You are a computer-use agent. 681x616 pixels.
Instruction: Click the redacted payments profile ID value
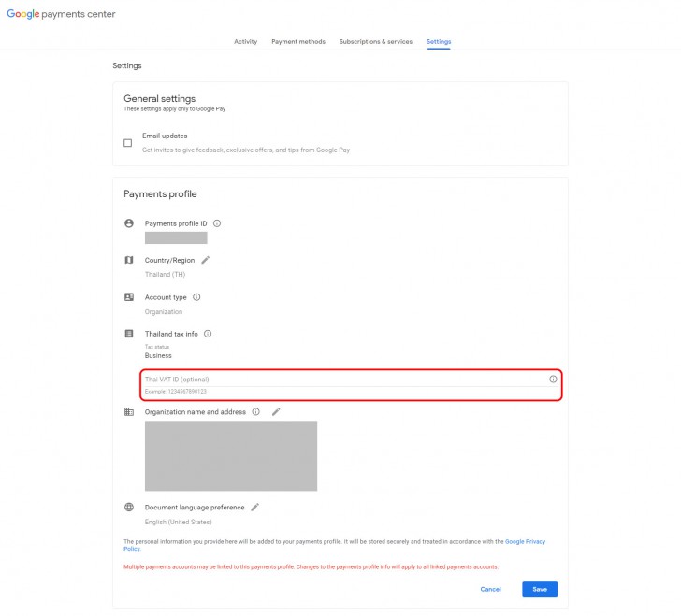point(176,237)
